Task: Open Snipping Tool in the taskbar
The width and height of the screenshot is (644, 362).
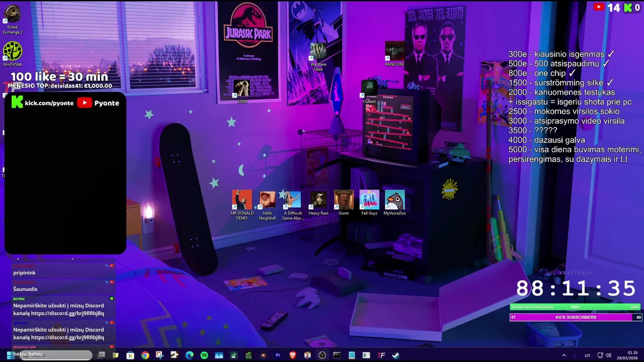Action: click(x=160, y=355)
